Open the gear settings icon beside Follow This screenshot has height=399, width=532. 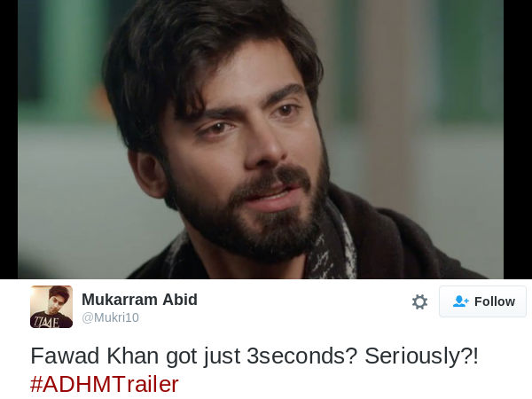[419, 301]
